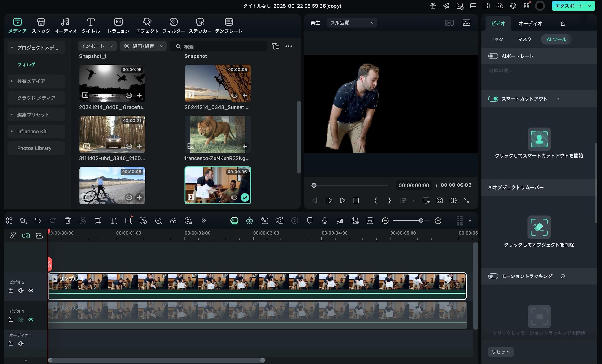This screenshot has height=364, width=602.
Task: Open クラウド メディア in sidebar
Action: (x=36, y=98)
